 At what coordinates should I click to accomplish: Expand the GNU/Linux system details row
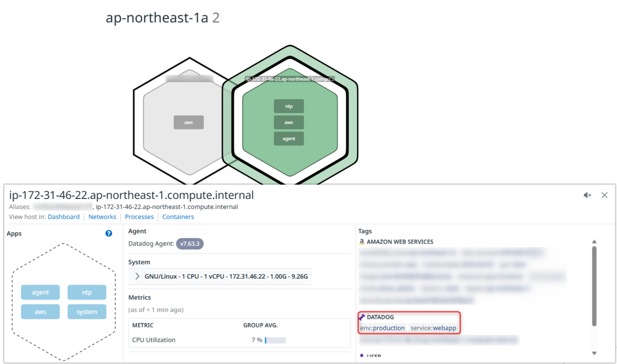pyautogui.click(x=221, y=277)
